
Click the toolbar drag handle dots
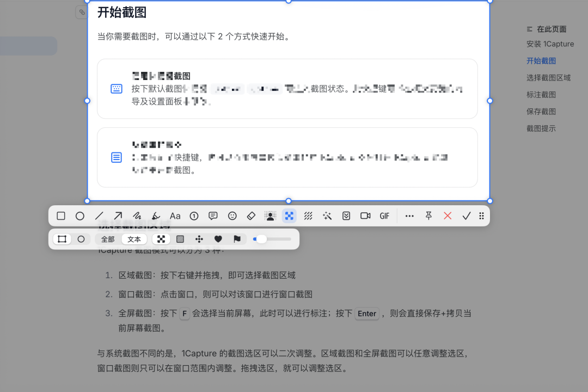481,216
